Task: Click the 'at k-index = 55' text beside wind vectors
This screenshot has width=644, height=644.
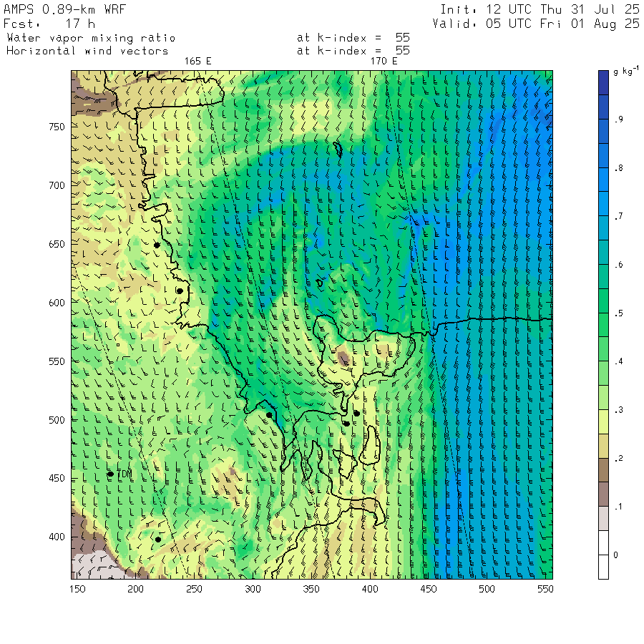Action: click(x=353, y=51)
